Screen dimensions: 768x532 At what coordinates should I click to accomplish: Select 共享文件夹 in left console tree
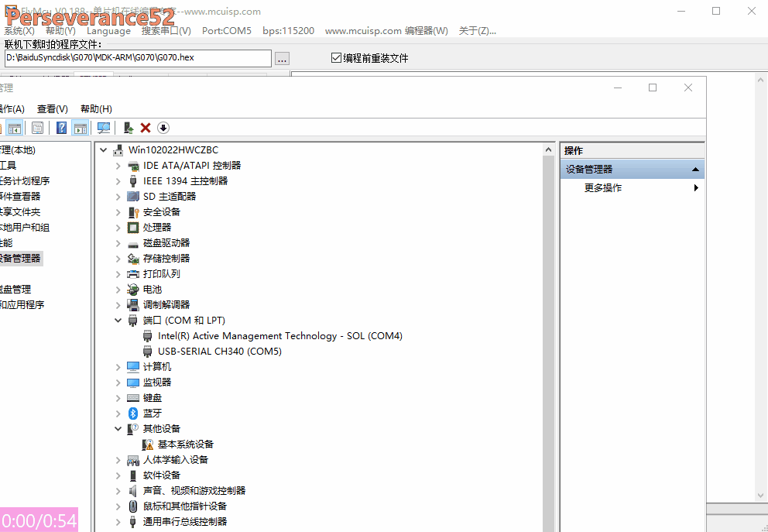[x=19, y=212]
